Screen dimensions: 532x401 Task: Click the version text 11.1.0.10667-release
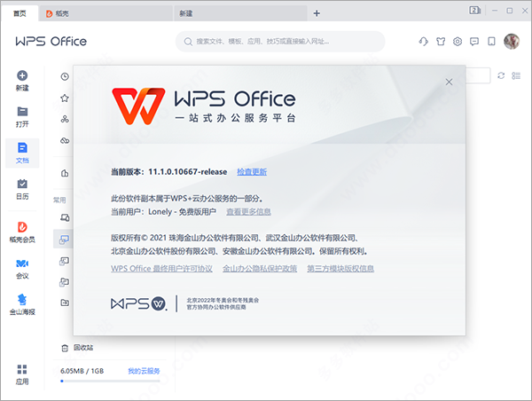pos(188,172)
